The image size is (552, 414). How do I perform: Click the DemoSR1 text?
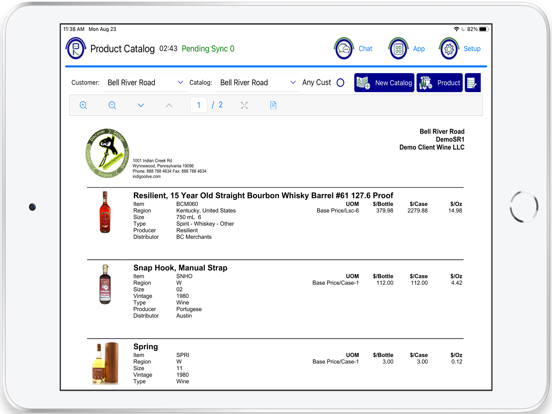450,139
